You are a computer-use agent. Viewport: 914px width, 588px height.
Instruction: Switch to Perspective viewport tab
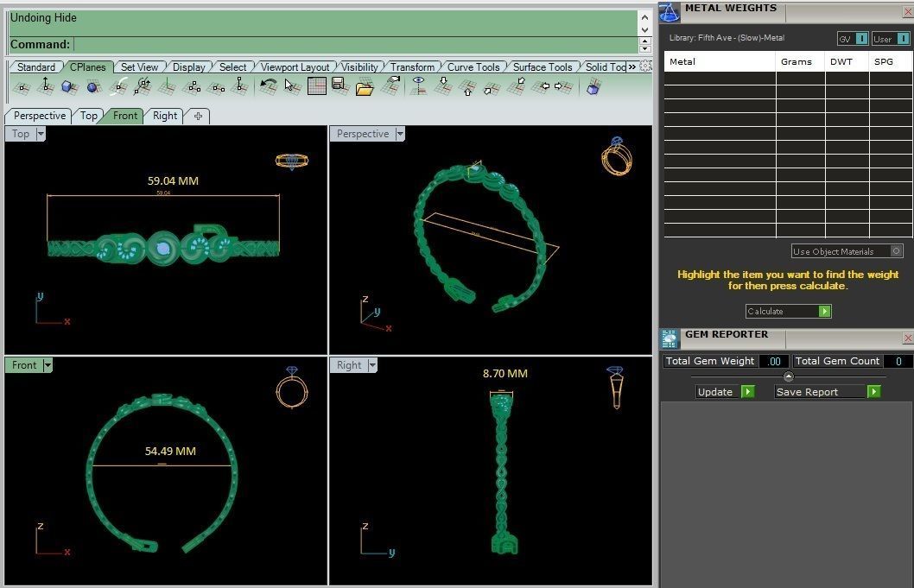(40, 116)
